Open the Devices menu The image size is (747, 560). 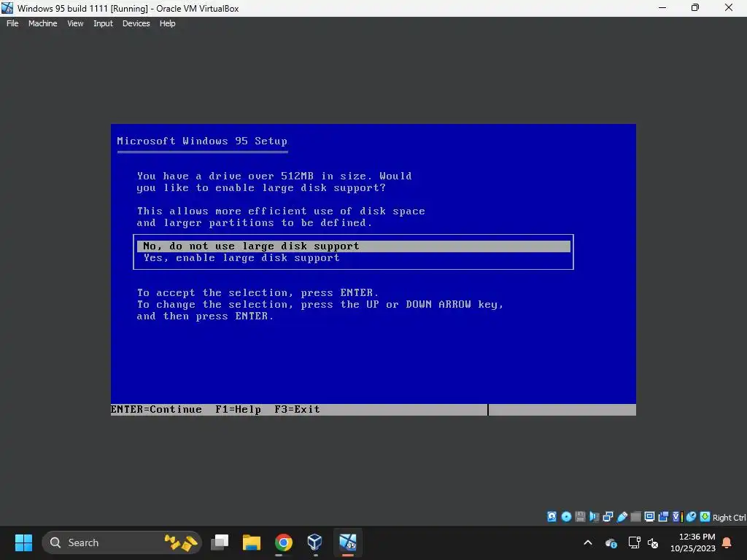pyautogui.click(x=136, y=23)
